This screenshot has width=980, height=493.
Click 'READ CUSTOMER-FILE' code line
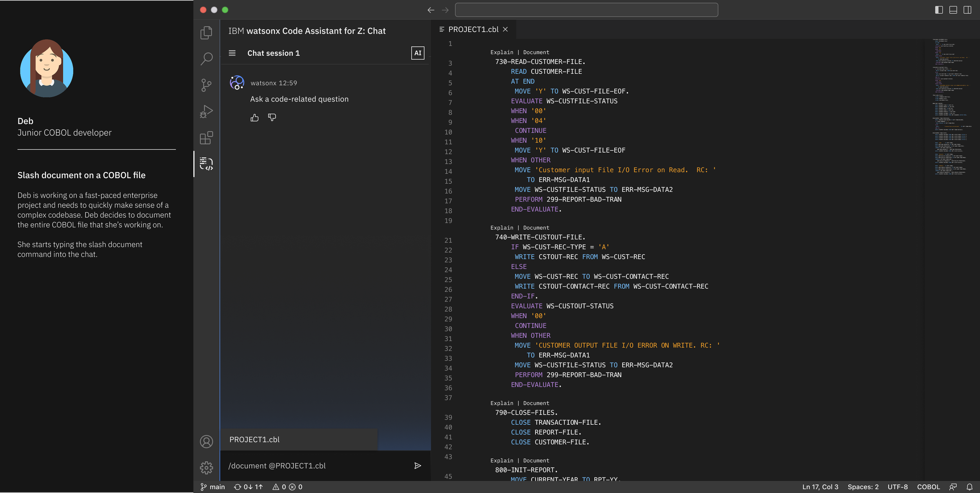546,71
